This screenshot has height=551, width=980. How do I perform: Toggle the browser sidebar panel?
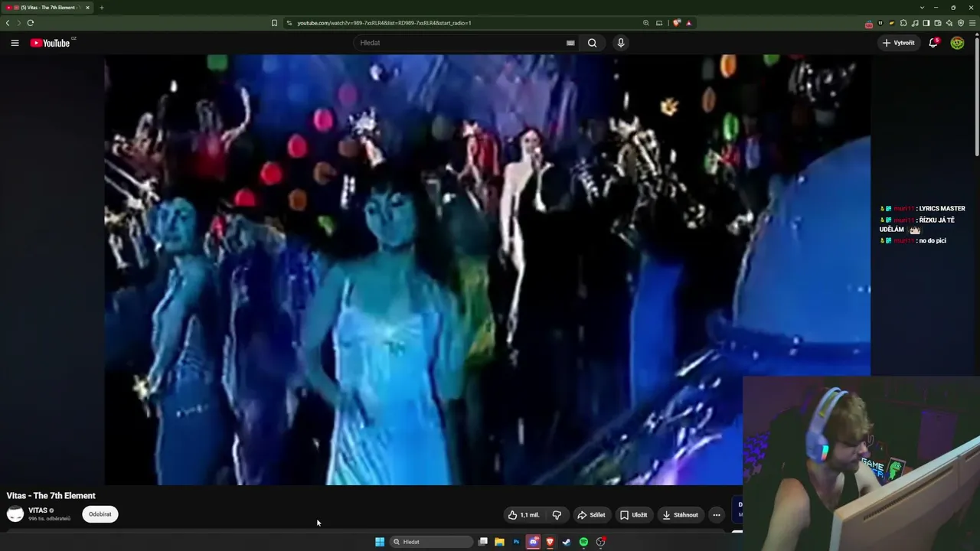926,23
